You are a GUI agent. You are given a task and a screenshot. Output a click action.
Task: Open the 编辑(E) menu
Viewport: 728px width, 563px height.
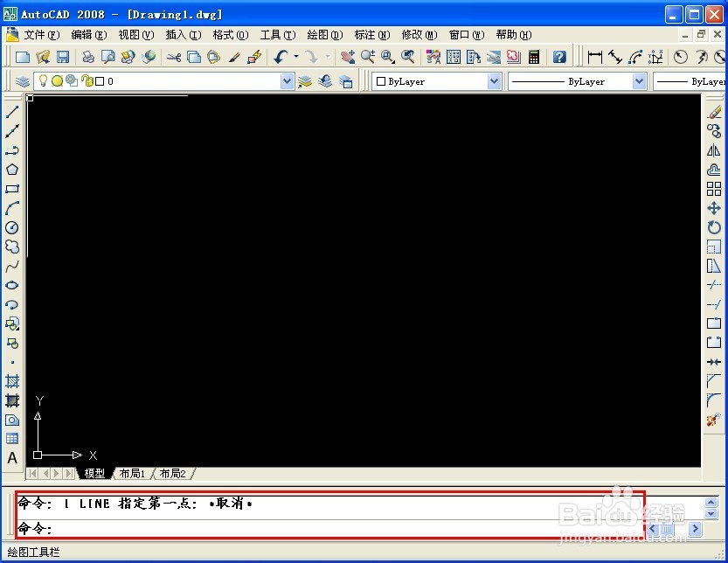tap(88, 35)
